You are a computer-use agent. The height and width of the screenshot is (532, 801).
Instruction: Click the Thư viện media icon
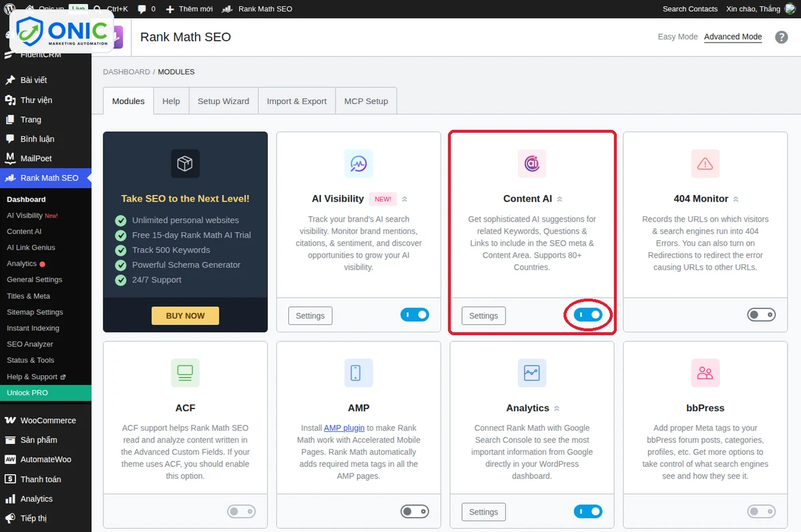pyautogui.click(x=10, y=100)
